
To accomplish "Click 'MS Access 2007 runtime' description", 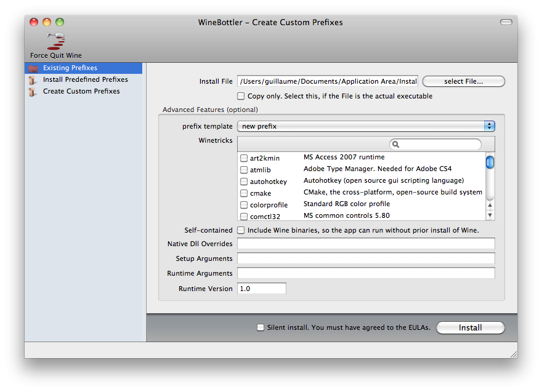I will 344,157.
